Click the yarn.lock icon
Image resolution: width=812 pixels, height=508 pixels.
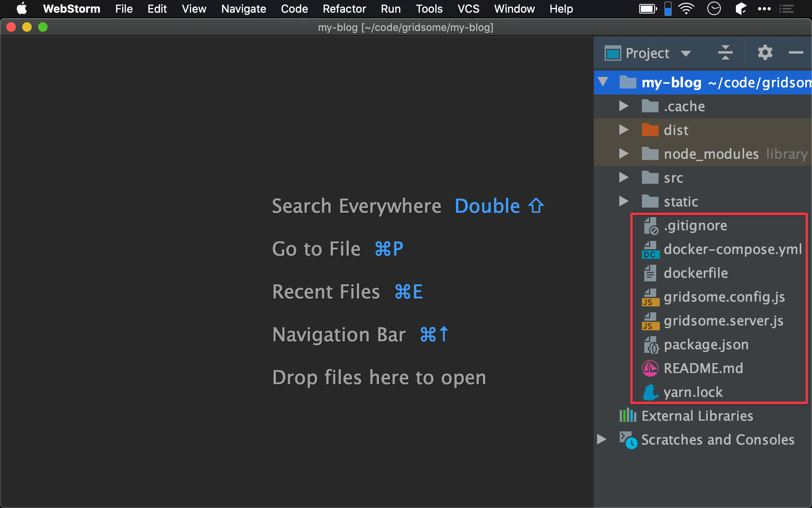pyautogui.click(x=651, y=392)
